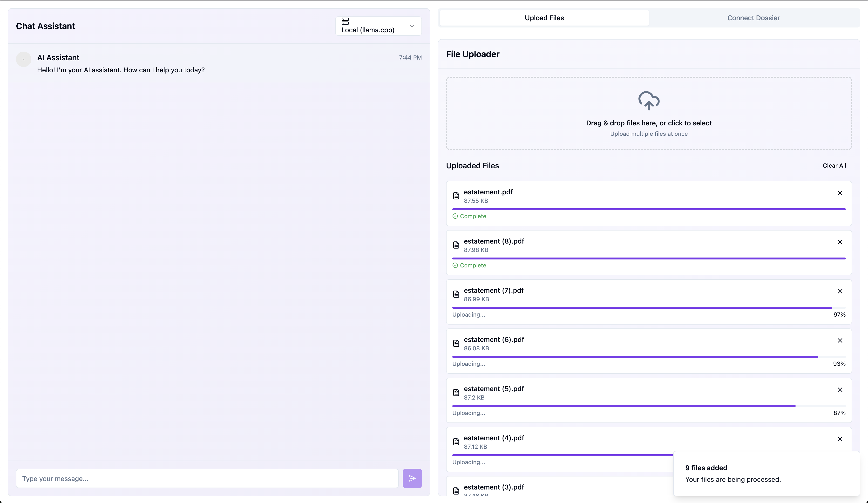868x503 pixels.
Task: Expand model selector chevron arrow
Action: click(x=412, y=26)
